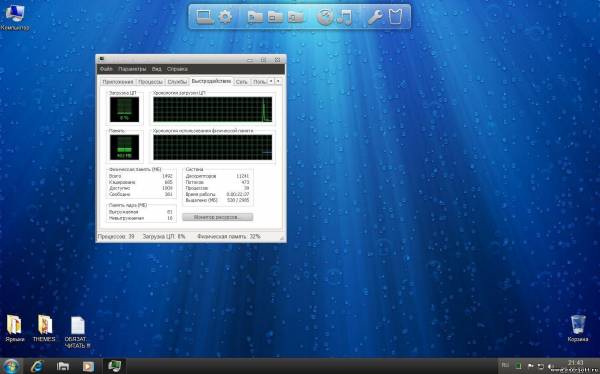Click the memory usage gauge
The height and width of the screenshot is (374, 600).
pyautogui.click(x=124, y=147)
